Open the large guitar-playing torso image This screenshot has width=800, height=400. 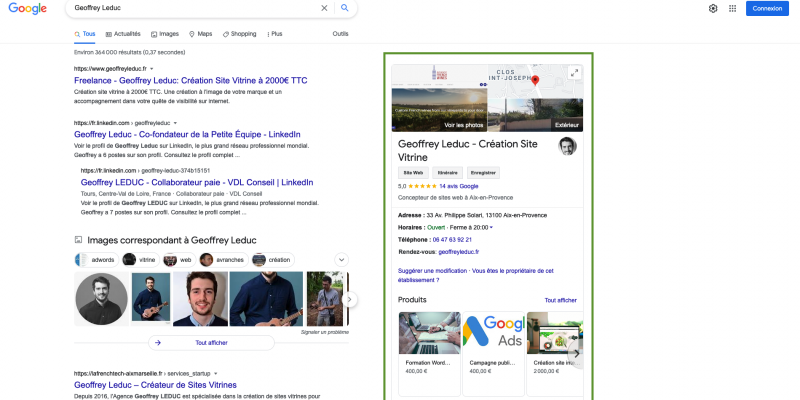266,299
